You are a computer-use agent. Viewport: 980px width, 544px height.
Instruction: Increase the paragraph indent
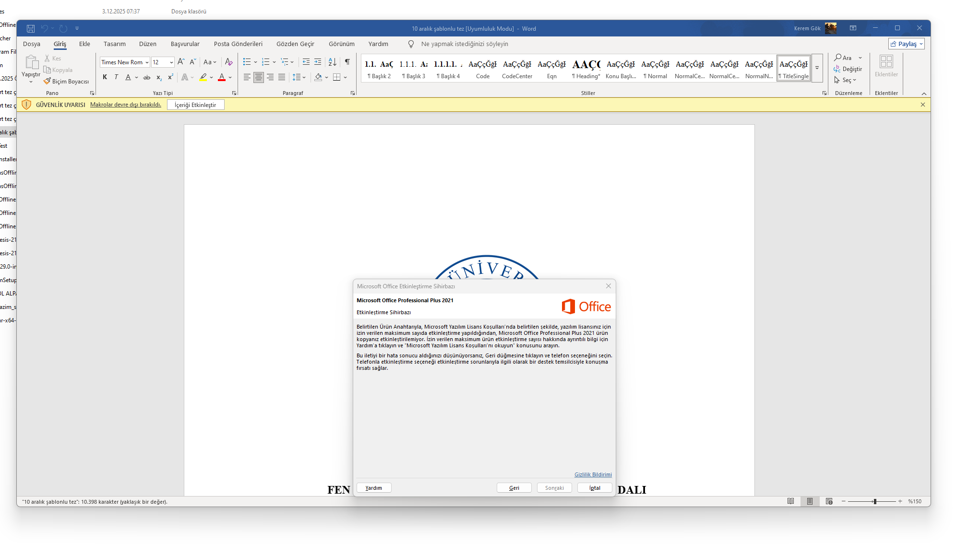[x=318, y=62]
